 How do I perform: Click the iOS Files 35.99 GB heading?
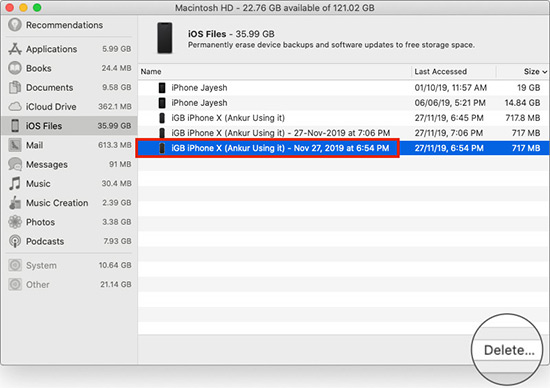coord(231,34)
